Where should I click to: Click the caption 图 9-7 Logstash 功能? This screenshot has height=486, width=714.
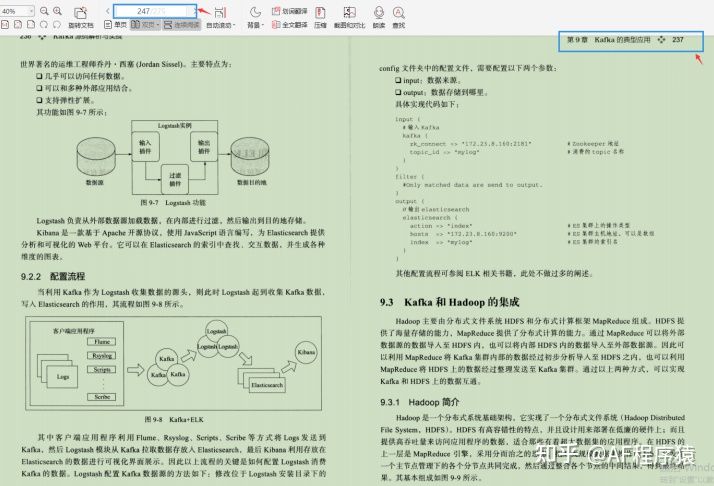173,203
